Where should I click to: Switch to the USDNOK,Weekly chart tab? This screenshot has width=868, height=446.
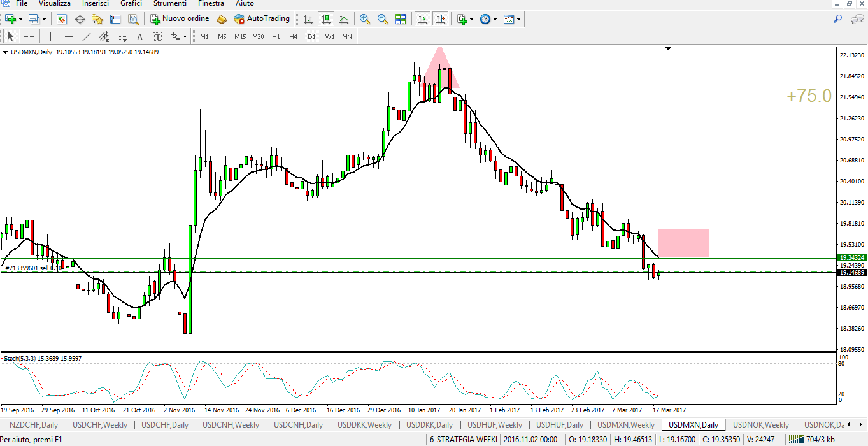point(761,425)
